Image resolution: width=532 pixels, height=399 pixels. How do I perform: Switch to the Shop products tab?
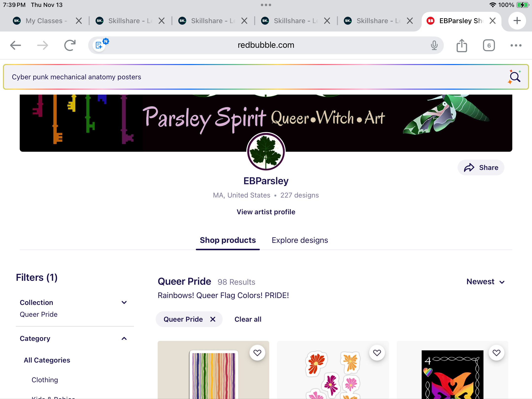coord(228,240)
